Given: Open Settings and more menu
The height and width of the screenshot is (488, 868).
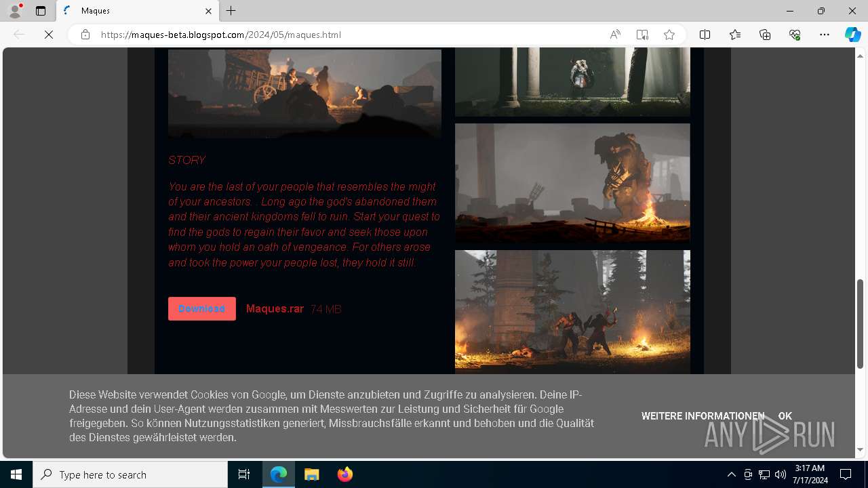Looking at the screenshot, I should [x=825, y=35].
